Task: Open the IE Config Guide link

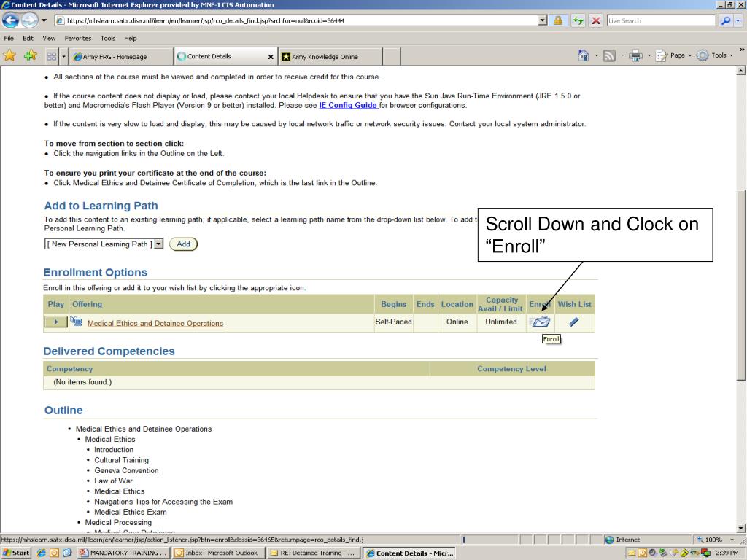Action: tap(348, 105)
